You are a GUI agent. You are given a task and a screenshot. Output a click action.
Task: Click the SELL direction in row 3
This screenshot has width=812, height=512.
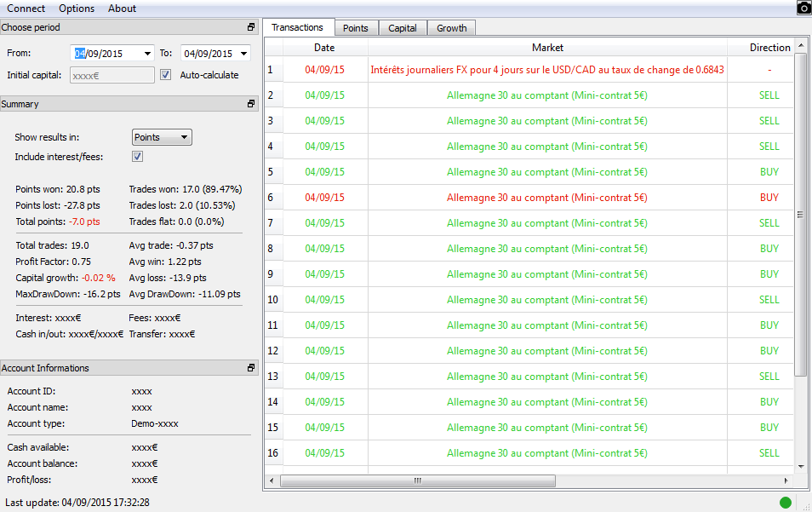pos(769,121)
